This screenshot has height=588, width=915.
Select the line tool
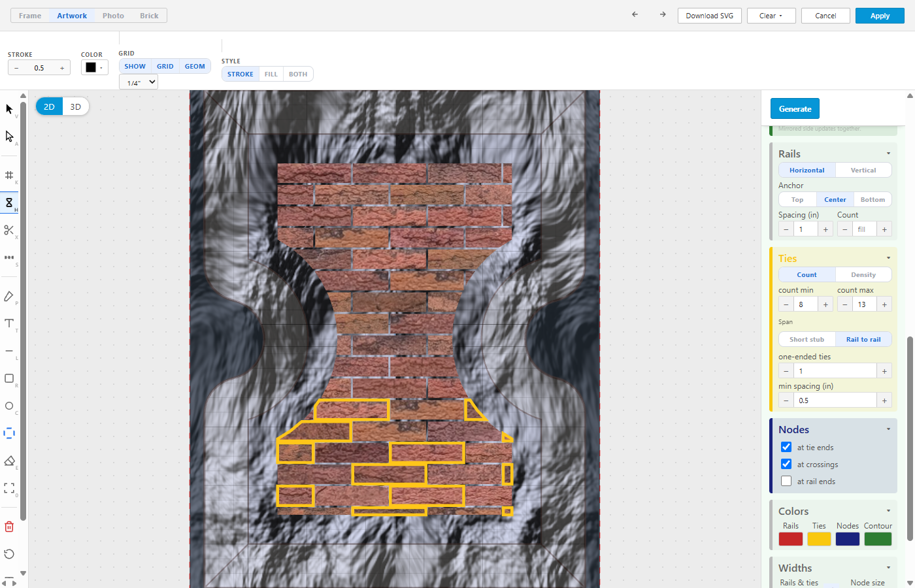point(9,351)
